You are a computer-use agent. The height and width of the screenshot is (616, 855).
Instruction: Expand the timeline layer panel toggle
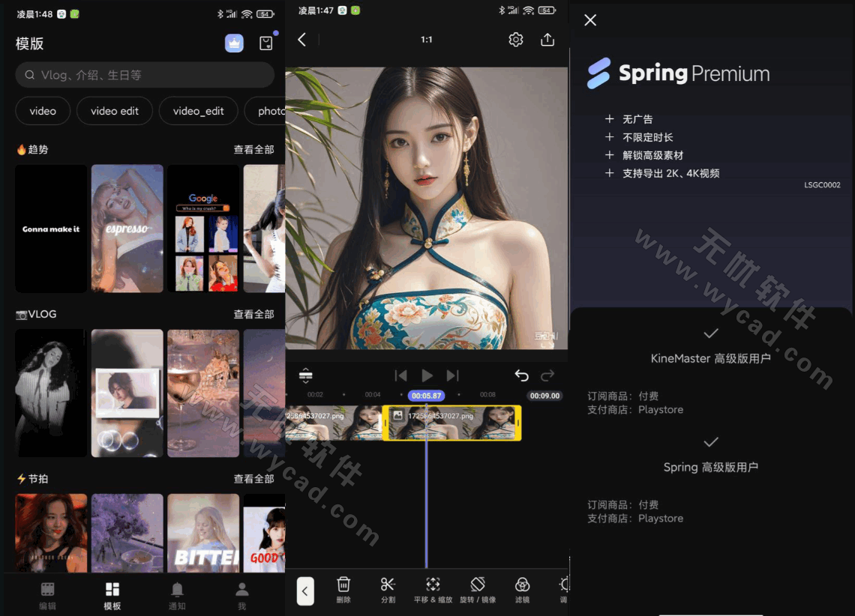306,375
